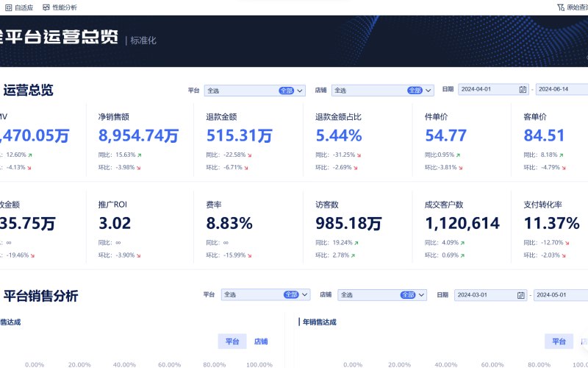Image resolution: width=588 pixels, height=368 pixels.
Task: Click 退款金额 同比 -22.58% indicator
Action: click(x=229, y=155)
